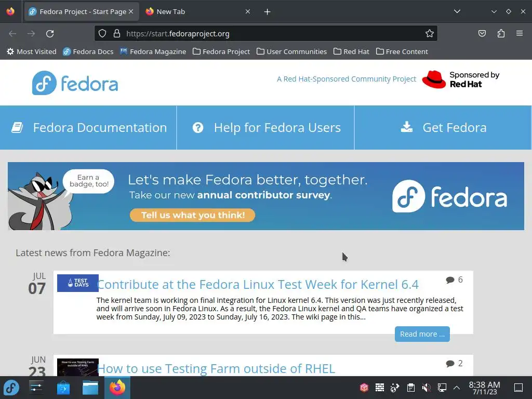532x399 pixels.
Task: Open Help for Fedora Users
Action: (x=265, y=128)
